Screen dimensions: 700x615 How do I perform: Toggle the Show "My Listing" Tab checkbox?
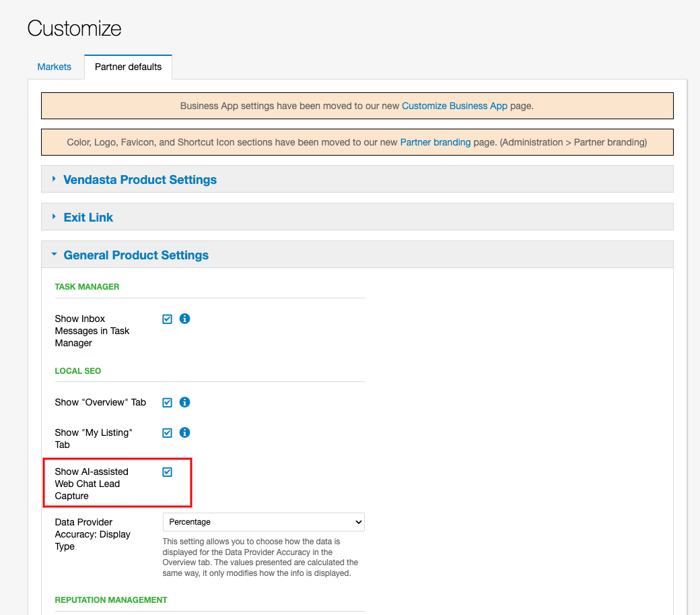tap(167, 432)
